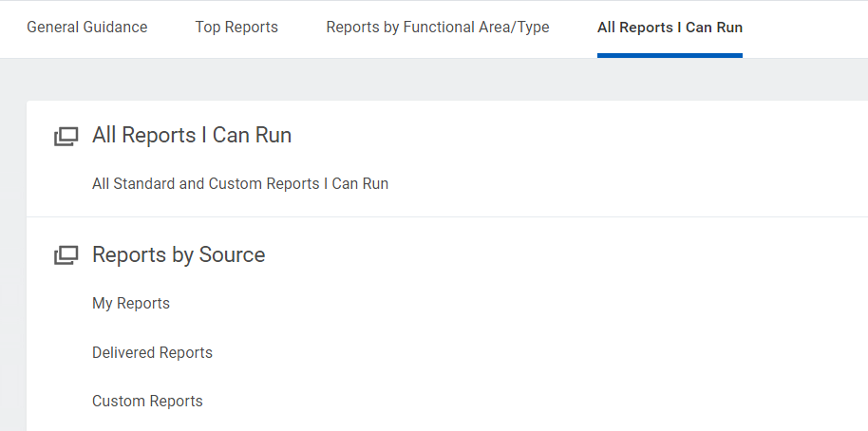Go to Delivered Reports
This screenshot has width=868, height=431.
tap(152, 352)
